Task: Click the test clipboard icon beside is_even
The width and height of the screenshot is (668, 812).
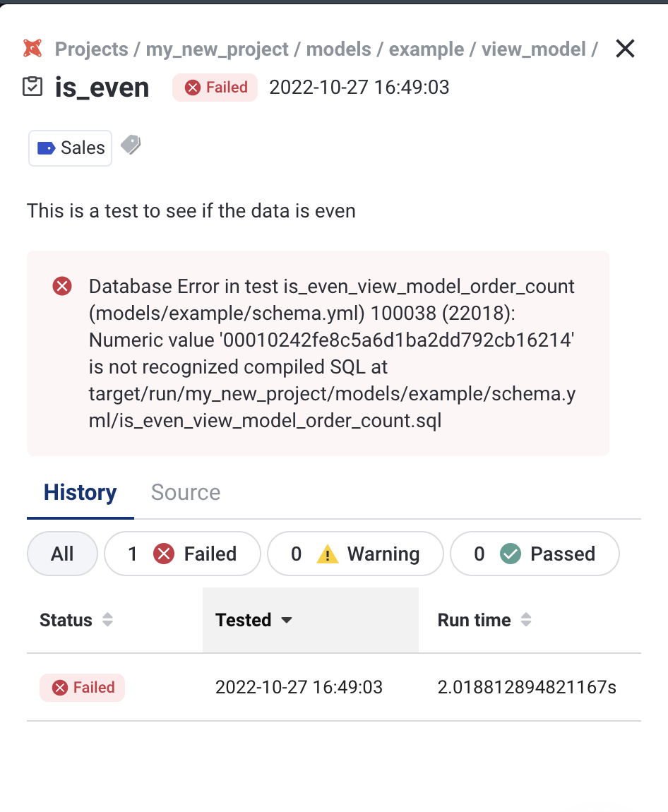Action: pyautogui.click(x=32, y=87)
